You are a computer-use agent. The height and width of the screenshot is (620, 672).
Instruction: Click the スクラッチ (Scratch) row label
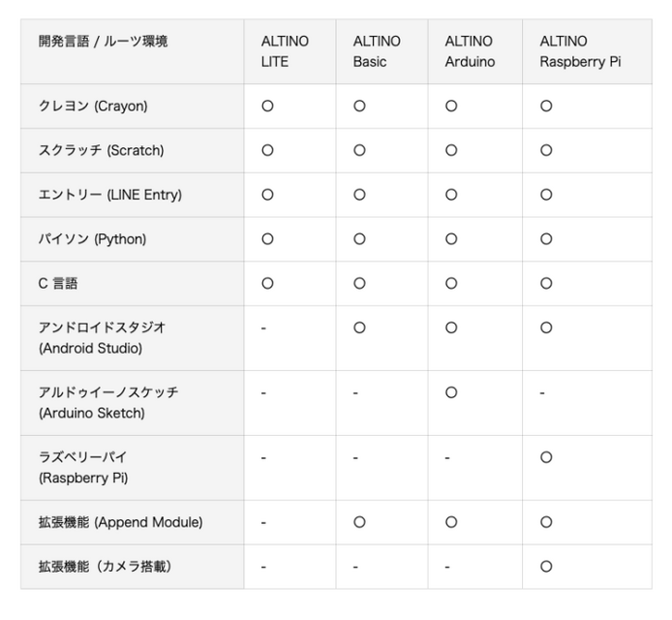coord(101,150)
